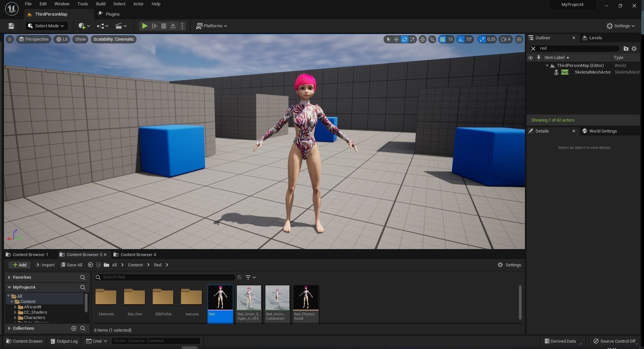This screenshot has height=349, width=644.
Task: Open the Outliner settings gear
Action: (634, 49)
